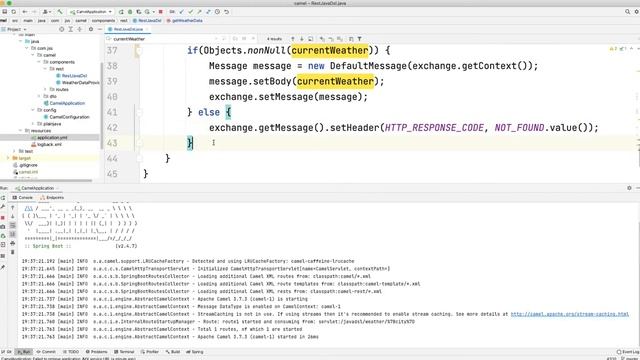640x360 pixels.
Task: Open the Run tool window button
Action: pyautogui.click(x=24, y=352)
